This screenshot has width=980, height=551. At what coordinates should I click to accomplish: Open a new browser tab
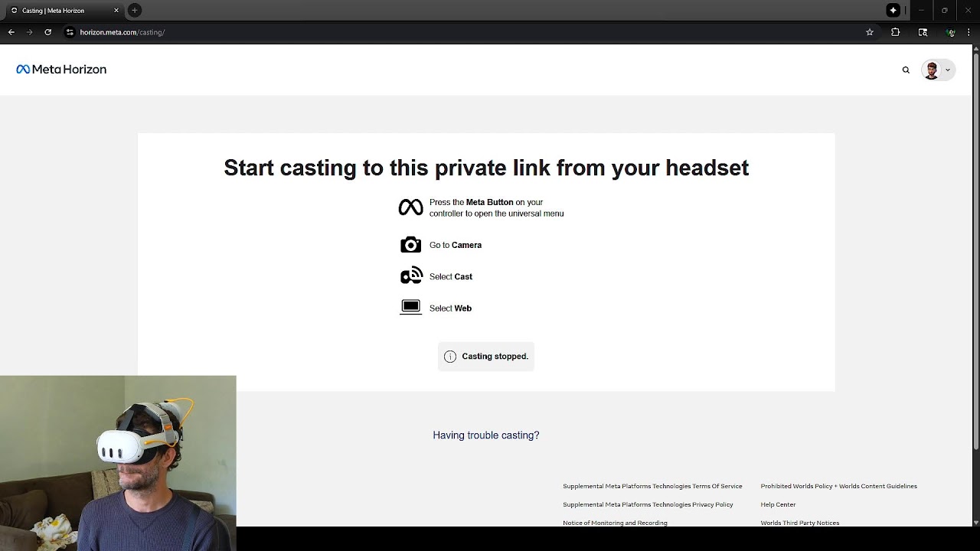(x=135, y=10)
